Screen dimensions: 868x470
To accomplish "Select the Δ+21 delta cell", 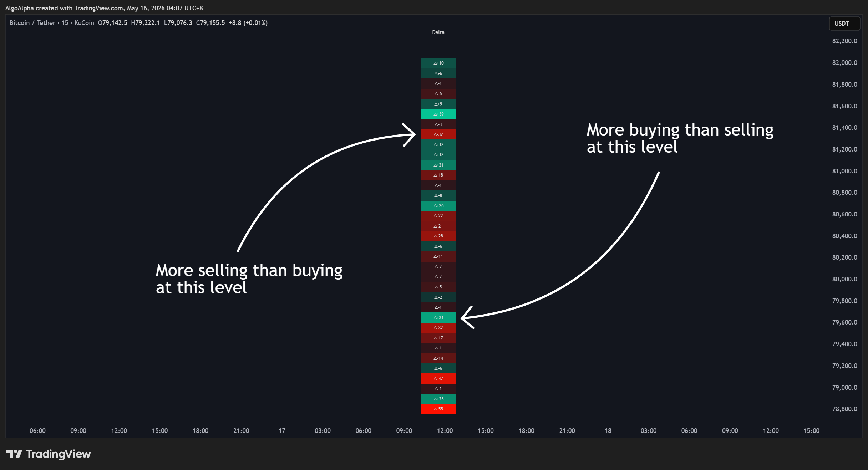I will click(438, 165).
